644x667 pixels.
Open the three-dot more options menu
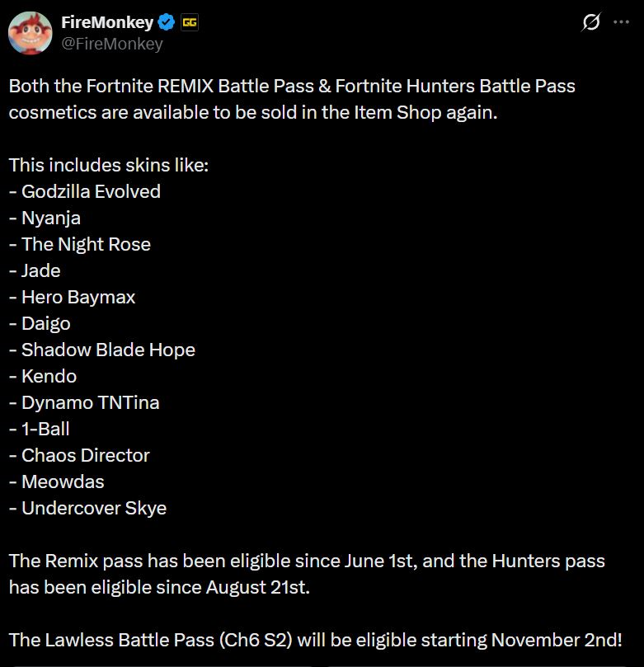point(622,21)
